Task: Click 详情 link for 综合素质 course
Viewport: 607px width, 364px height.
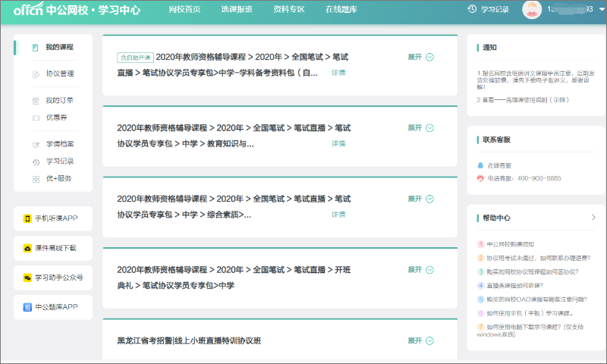Action: [338, 215]
